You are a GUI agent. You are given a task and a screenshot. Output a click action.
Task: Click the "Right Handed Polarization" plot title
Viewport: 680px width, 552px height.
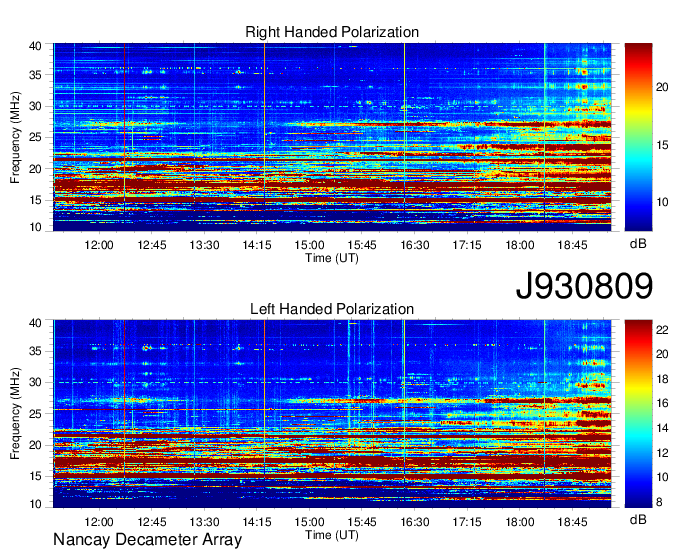click(332, 32)
